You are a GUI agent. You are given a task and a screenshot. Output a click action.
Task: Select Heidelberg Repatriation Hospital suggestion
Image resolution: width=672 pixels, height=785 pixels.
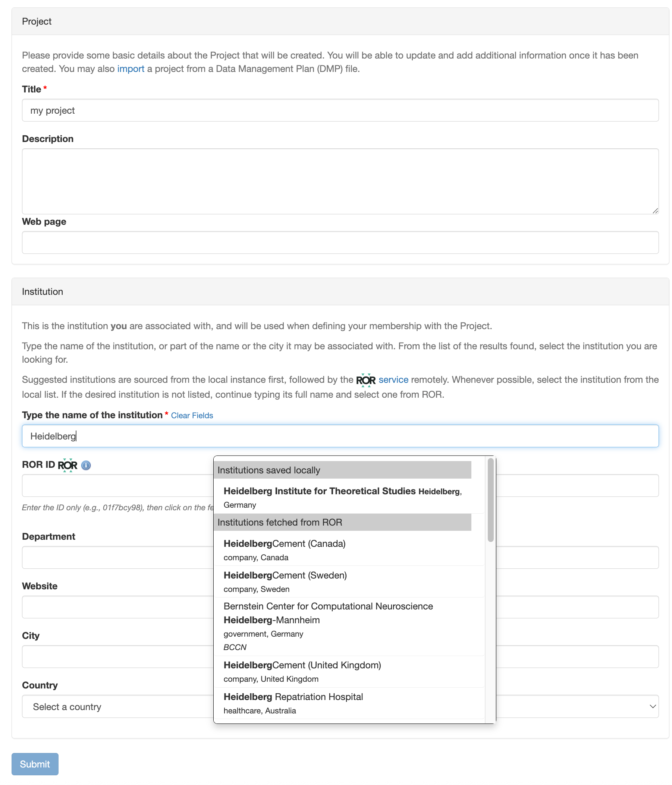point(293,703)
